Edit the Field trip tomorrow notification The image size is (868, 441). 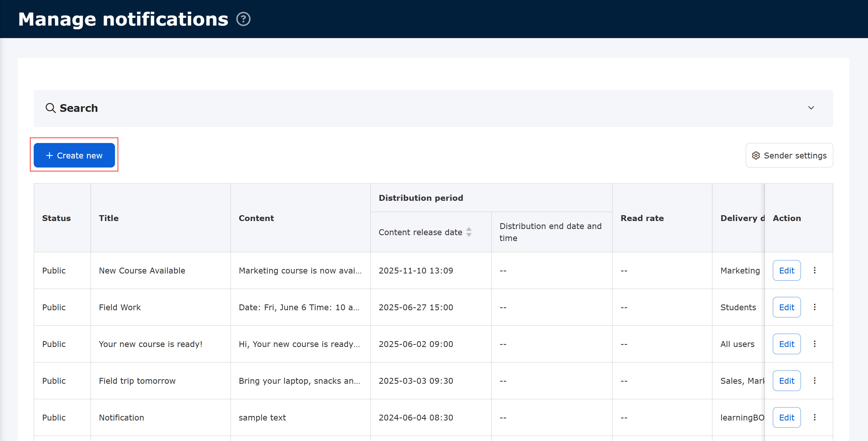[x=786, y=380]
